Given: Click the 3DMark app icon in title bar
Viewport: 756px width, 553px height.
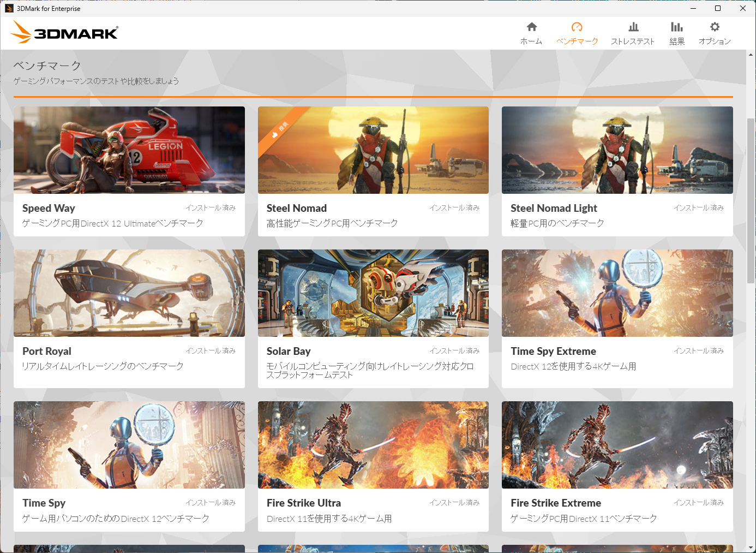Looking at the screenshot, I should [x=9, y=8].
